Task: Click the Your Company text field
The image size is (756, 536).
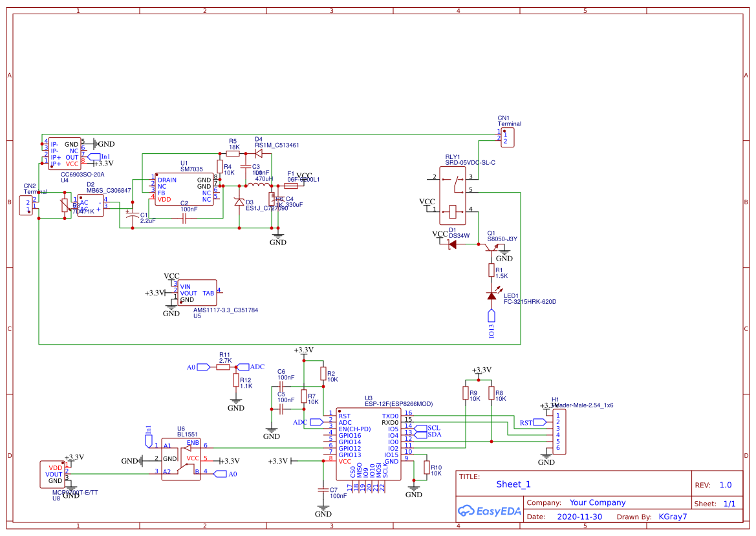Action: [597, 502]
